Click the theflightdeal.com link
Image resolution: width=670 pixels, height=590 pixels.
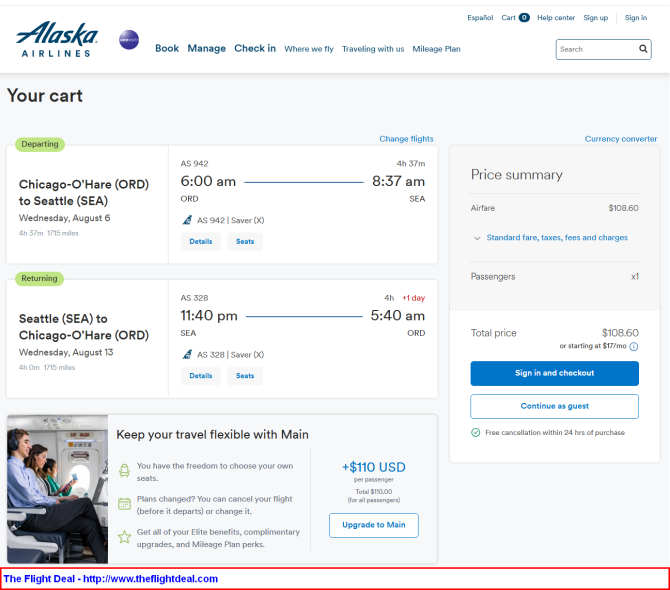150,578
